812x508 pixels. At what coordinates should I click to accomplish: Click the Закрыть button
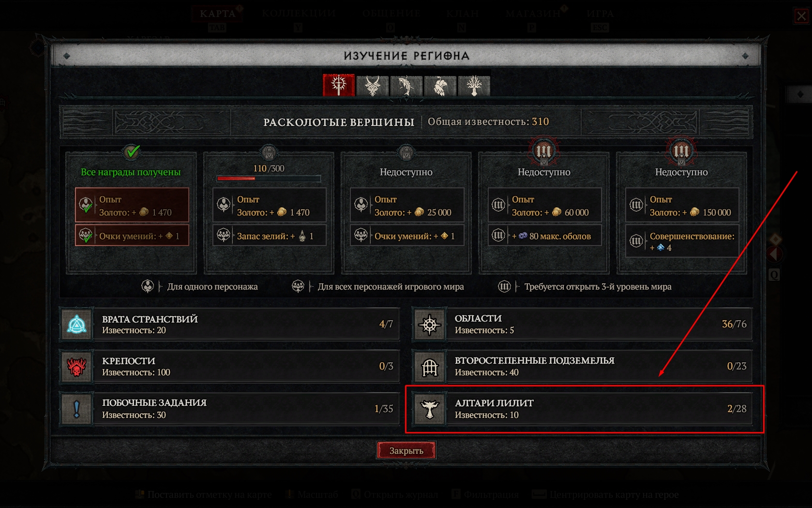[406, 450]
